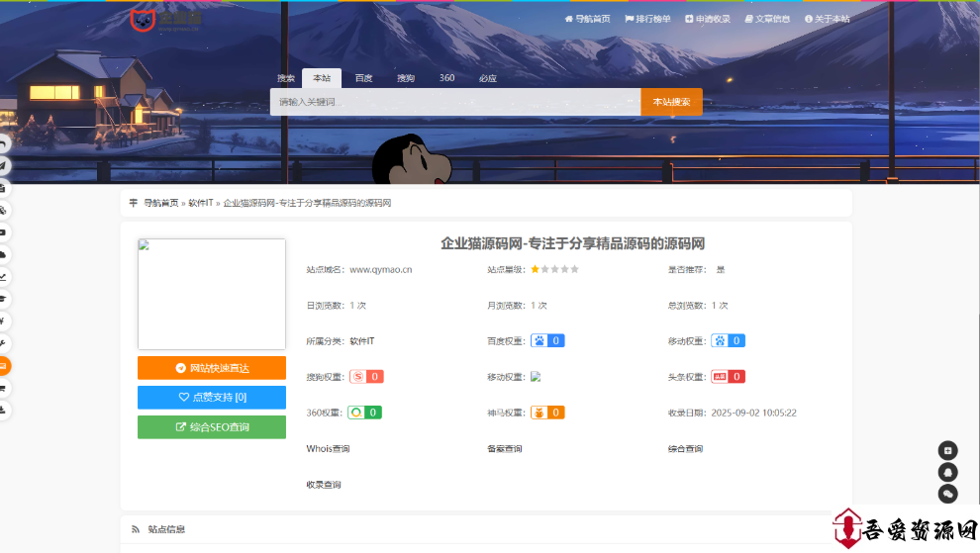Click the 360权重 green badge

[x=365, y=413]
